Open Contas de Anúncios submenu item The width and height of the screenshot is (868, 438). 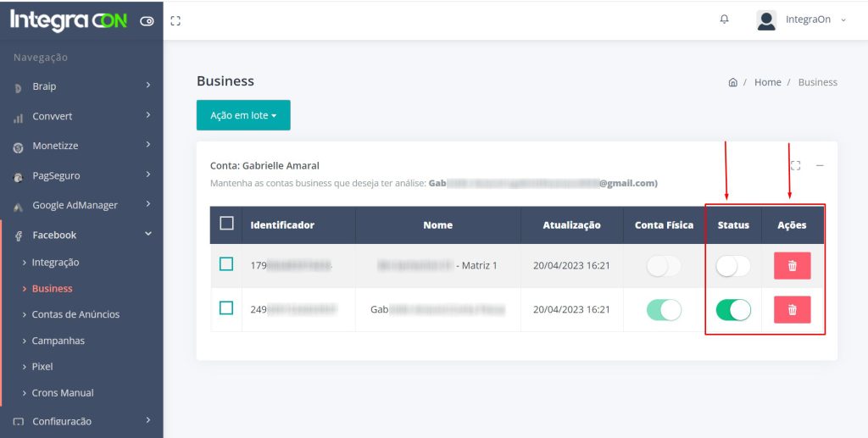(75, 314)
